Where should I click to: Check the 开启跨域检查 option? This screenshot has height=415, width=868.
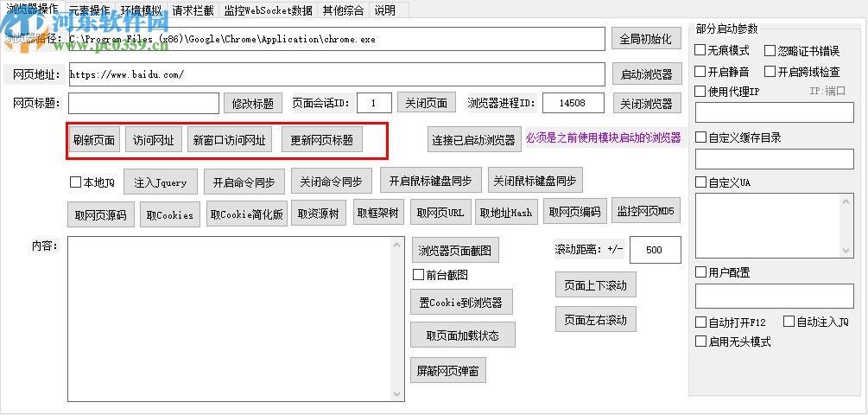pyautogui.click(x=770, y=72)
